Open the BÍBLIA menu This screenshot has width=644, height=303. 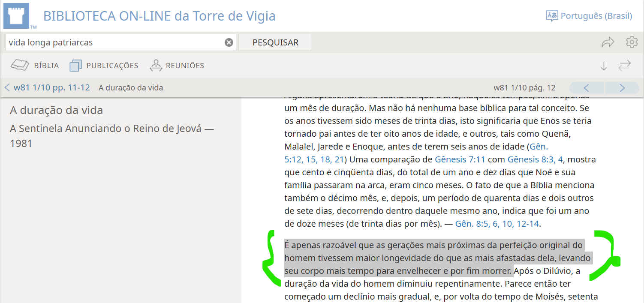[35, 66]
